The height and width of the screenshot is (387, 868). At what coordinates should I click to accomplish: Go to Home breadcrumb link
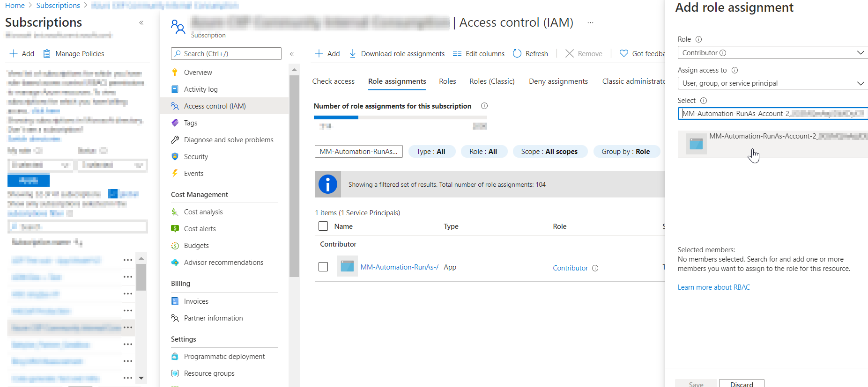click(15, 6)
